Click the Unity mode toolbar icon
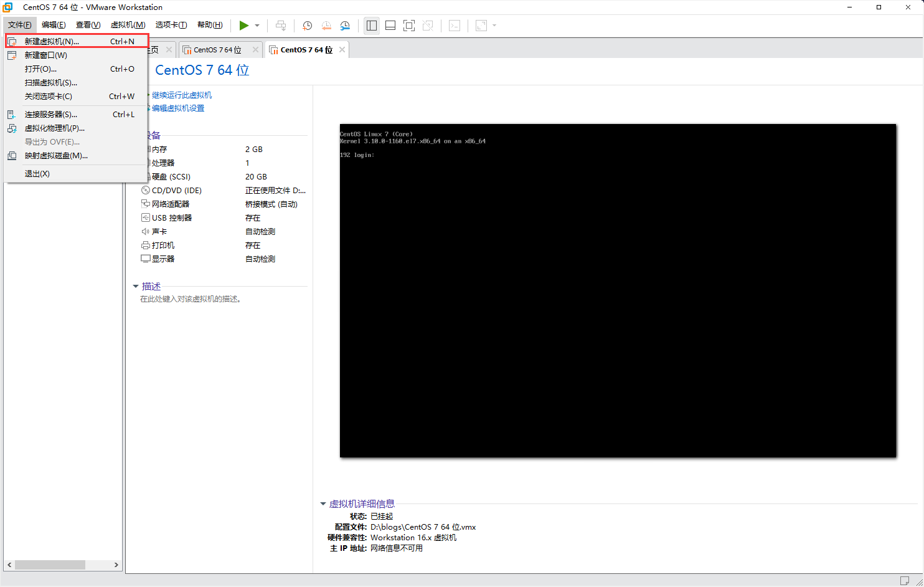The image size is (924, 587). point(428,26)
